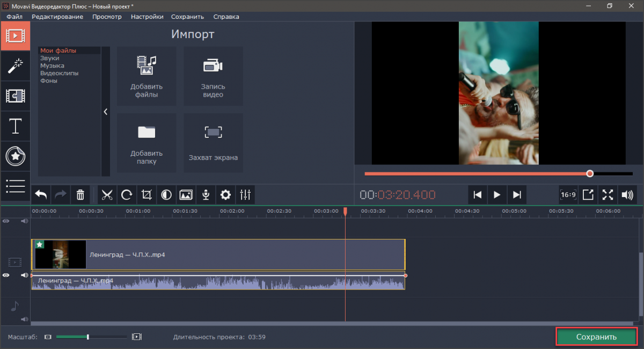Viewport: 644px width, 349px height.
Task: Click Добавить файлы to add files
Action: (147, 76)
